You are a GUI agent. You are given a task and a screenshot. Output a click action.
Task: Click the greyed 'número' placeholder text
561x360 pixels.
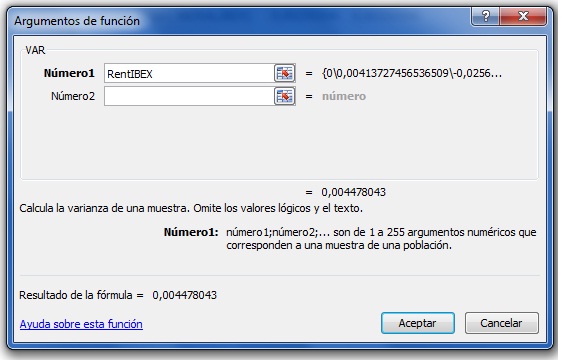[344, 96]
